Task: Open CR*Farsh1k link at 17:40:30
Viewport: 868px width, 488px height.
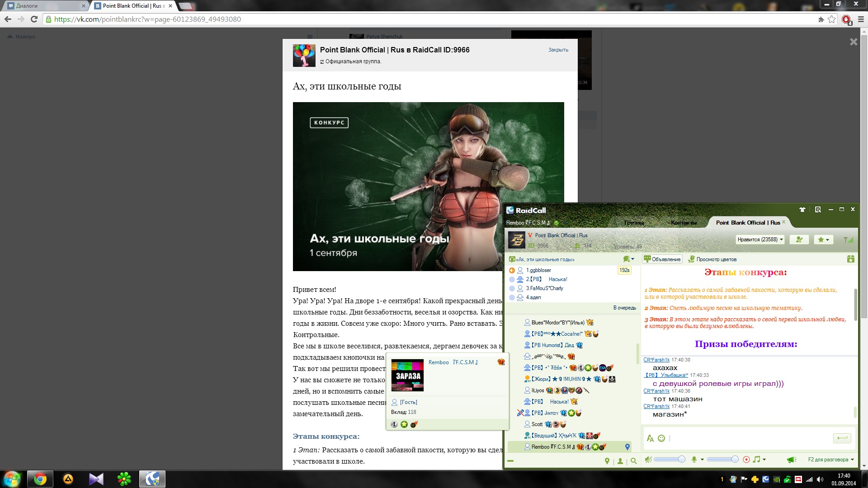Action: (656, 360)
